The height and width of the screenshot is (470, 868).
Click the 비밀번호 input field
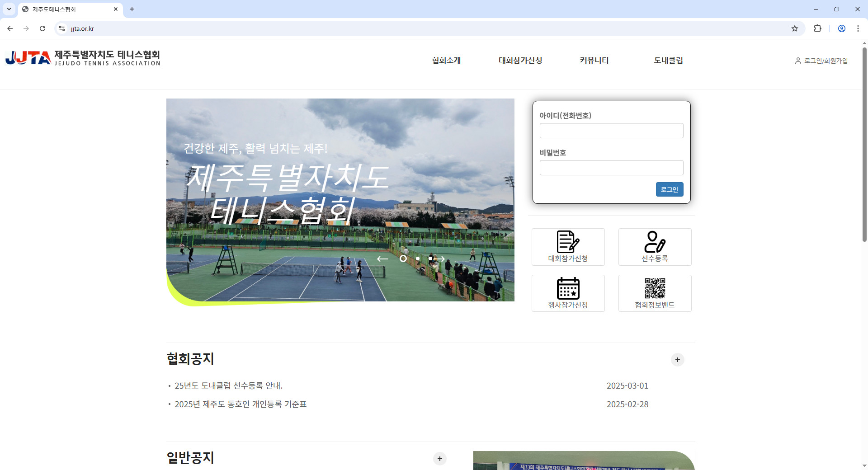[x=611, y=168]
